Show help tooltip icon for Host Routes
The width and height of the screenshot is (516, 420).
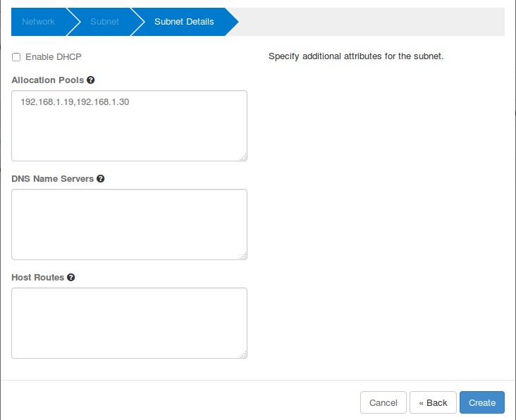(71, 278)
